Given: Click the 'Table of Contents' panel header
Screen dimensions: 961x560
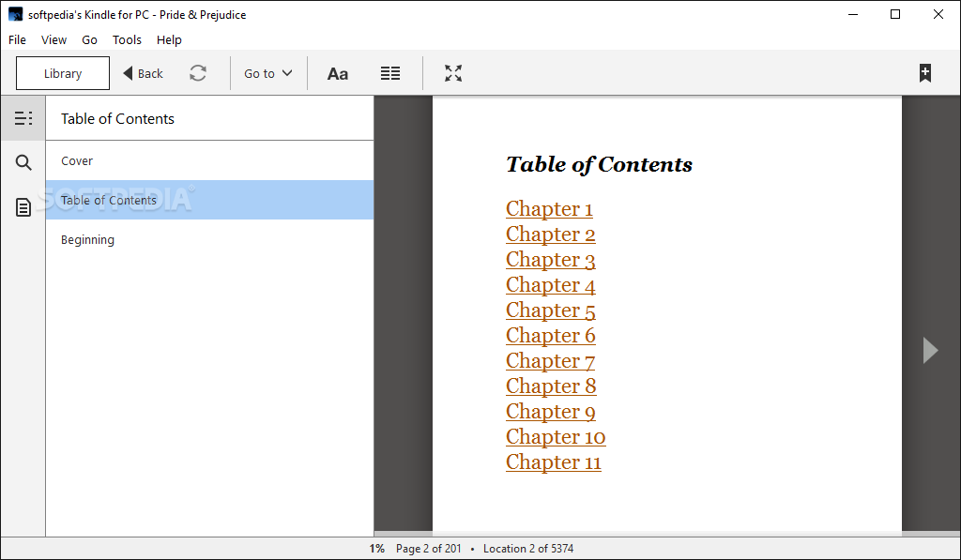Looking at the screenshot, I should click(x=117, y=119).
